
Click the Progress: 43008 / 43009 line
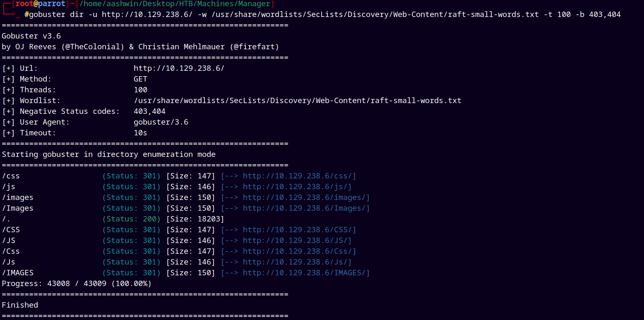pos(77,284)
